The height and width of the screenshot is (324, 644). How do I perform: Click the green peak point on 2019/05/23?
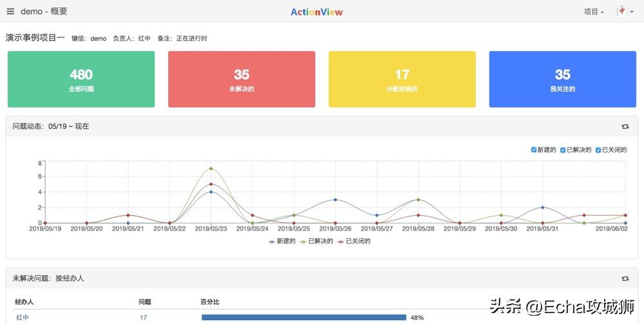[x=211, y=168]
